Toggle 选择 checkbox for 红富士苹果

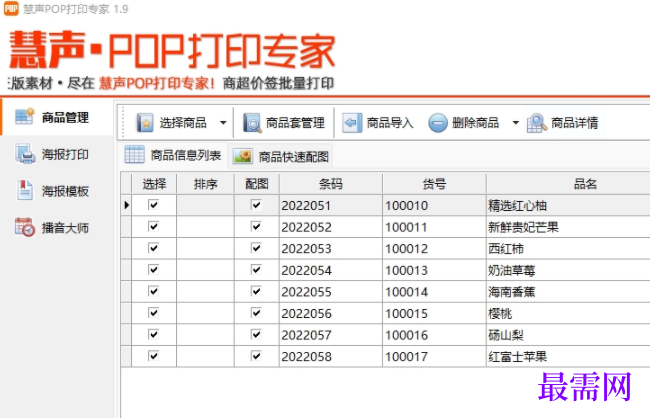click(153, 356)
